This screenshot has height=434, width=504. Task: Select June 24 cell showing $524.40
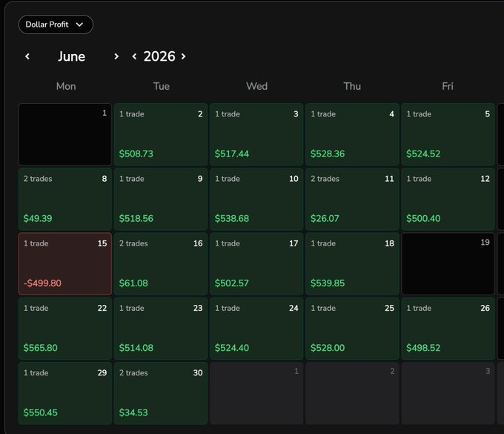click(256, 329)
